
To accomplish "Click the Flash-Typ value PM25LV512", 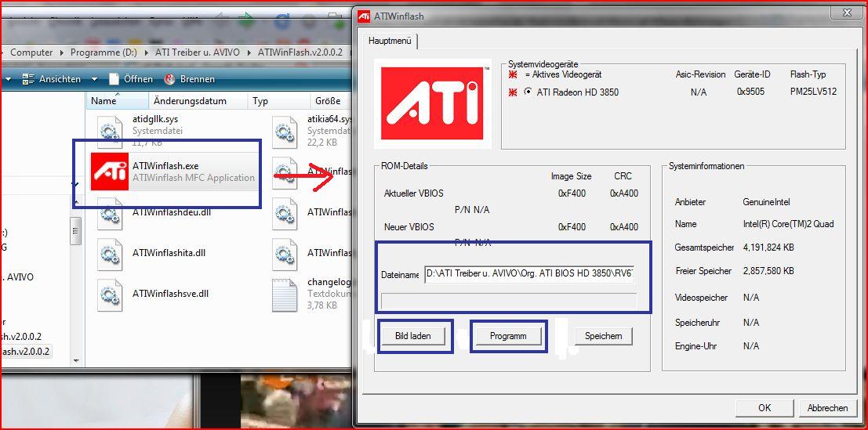I will coord(813,92).
